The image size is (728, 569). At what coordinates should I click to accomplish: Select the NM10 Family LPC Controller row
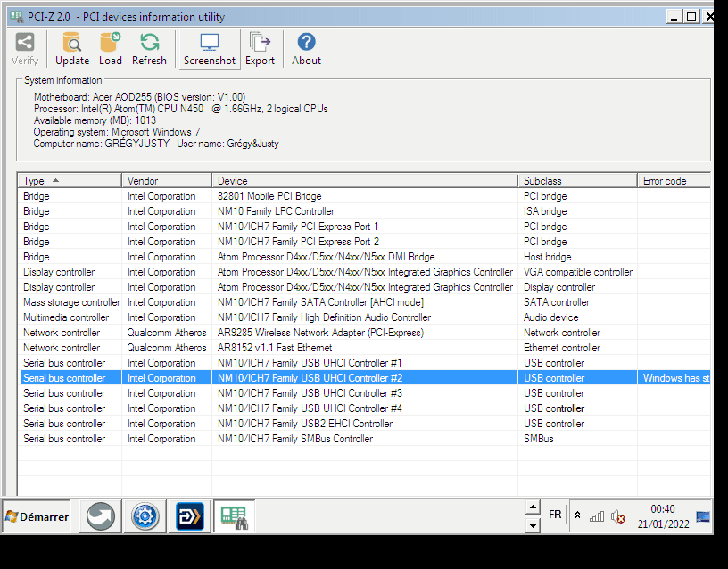coord(365,211)
